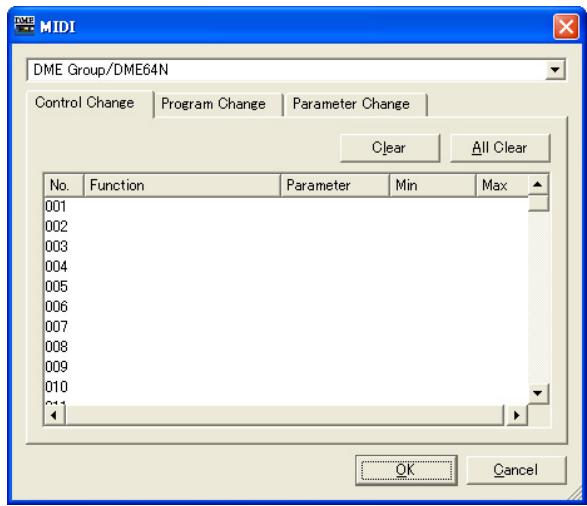This screenshot has width=587, height=506.
Task: Select row 009 in the list
Action: point(286,366)
